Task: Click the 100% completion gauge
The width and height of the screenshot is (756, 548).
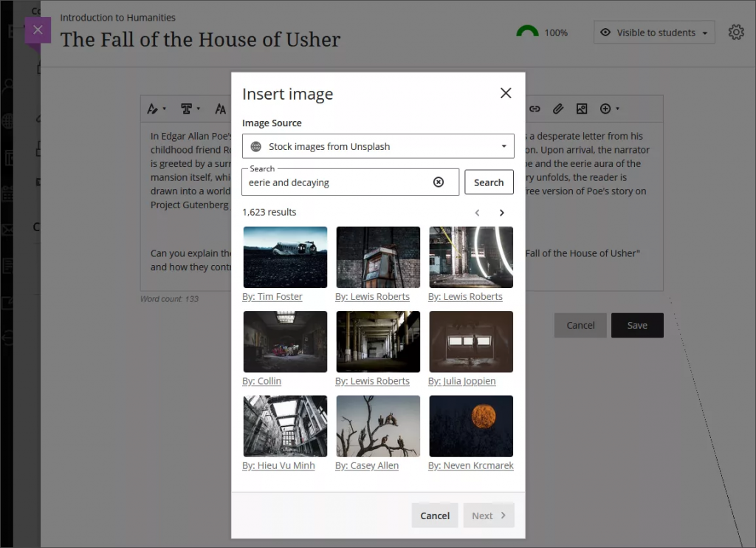Action: [x=527, y=32]
